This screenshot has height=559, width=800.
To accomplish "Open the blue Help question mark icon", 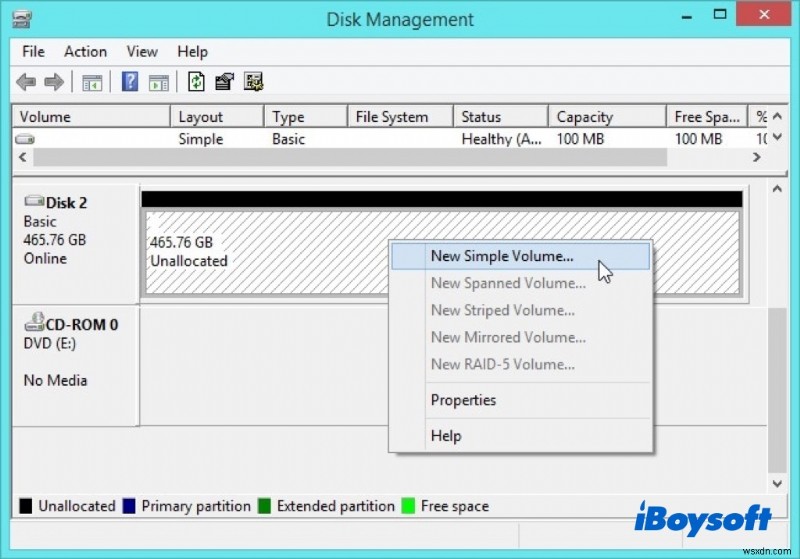I will pos(130,82).
